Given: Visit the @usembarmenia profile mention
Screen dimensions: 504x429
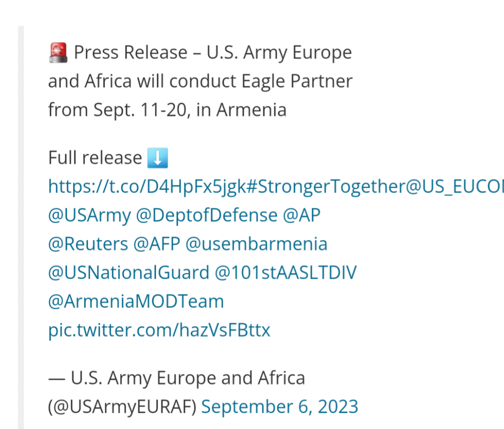Looking at the screenshot, I should click(x=256, y=244).
